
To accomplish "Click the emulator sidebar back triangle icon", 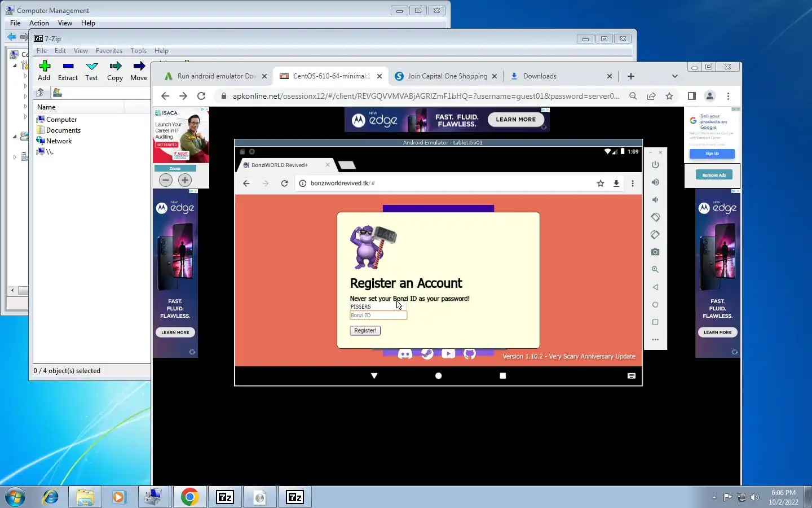I will [x=655, y=287].
